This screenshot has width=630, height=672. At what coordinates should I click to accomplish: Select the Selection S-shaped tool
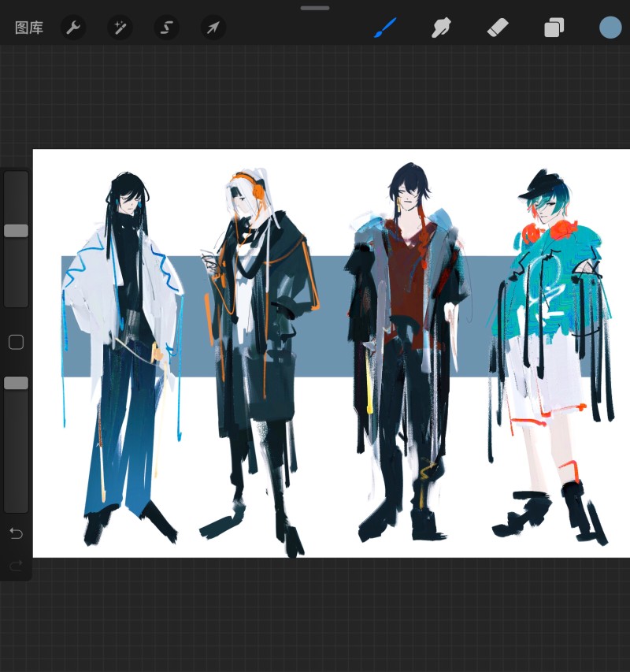pos(166,28)
